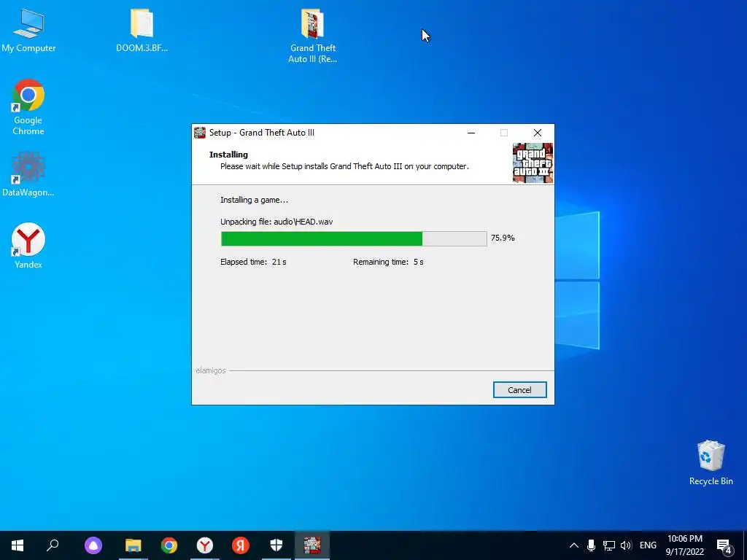Click the 75.9% progress value

coord(503,238)
